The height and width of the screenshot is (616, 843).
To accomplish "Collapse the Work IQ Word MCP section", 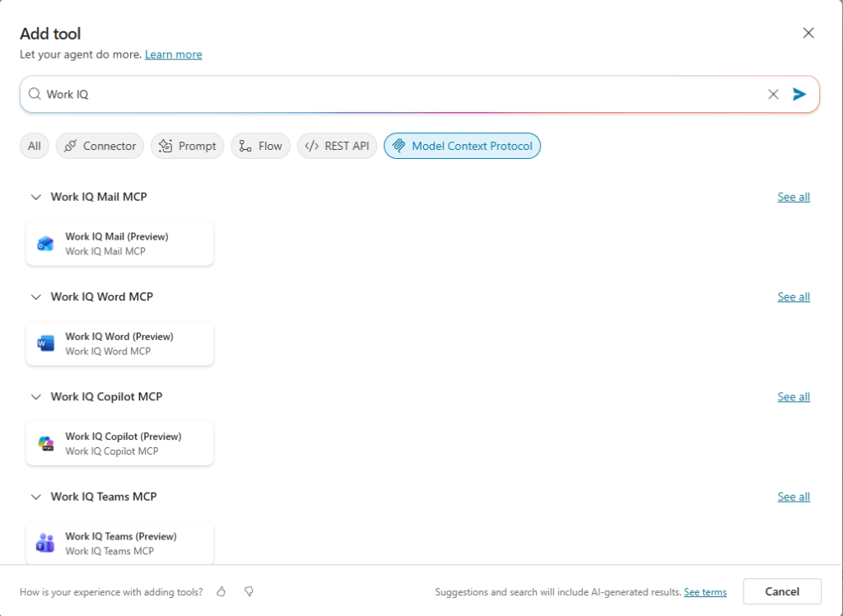I will pyautogui.click(x=36, y=297).
